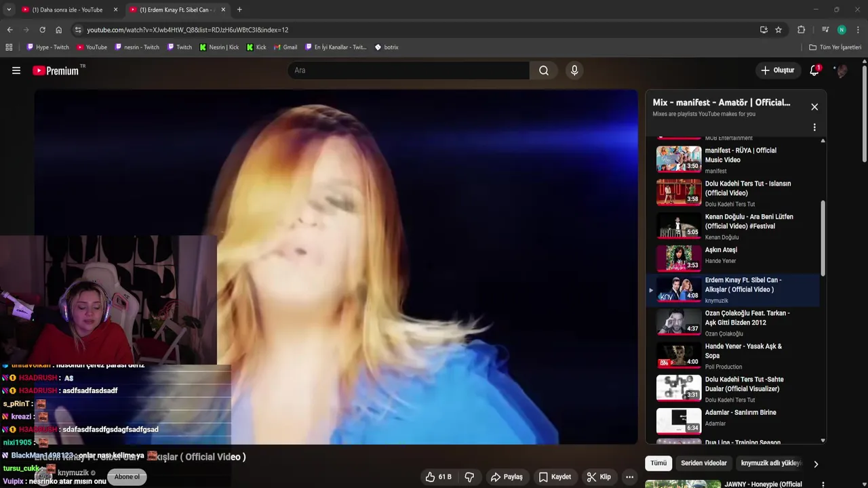Select the 'Seriden videolar' filter chip
The height and width of the screenshot is (488, 868).
click(x=704, y=464)
